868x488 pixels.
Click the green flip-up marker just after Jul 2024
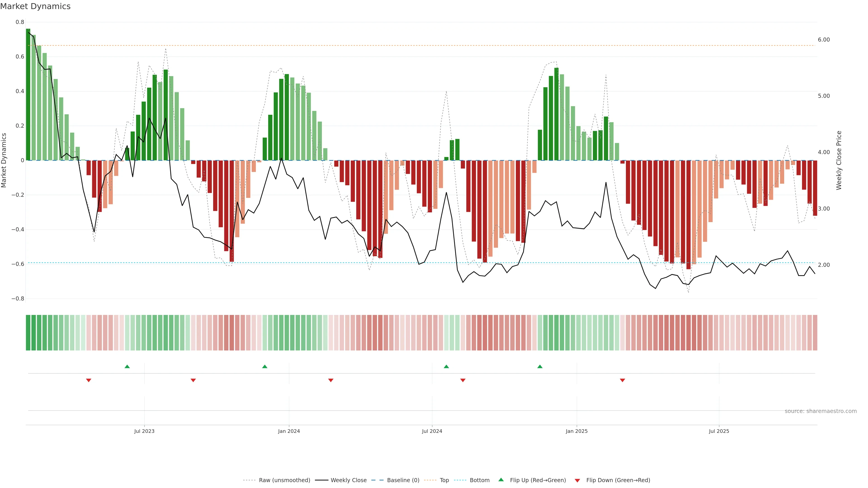446,366
